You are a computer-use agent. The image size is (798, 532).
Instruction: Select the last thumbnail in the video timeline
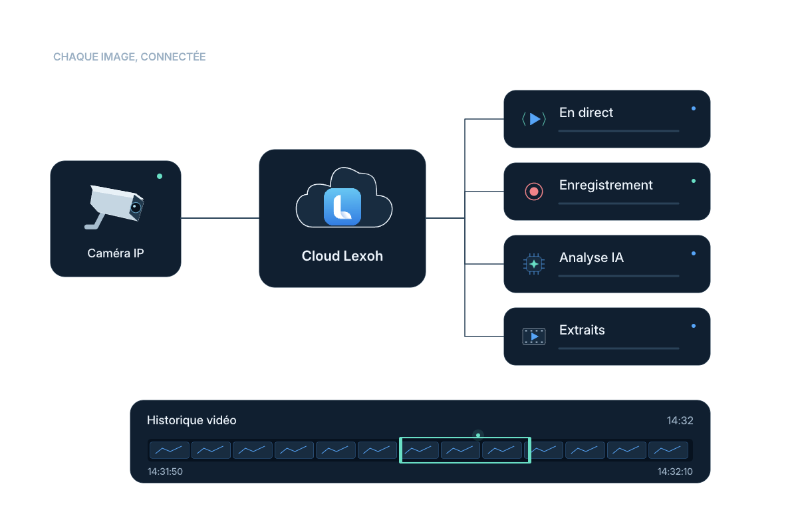coord(668,450)
